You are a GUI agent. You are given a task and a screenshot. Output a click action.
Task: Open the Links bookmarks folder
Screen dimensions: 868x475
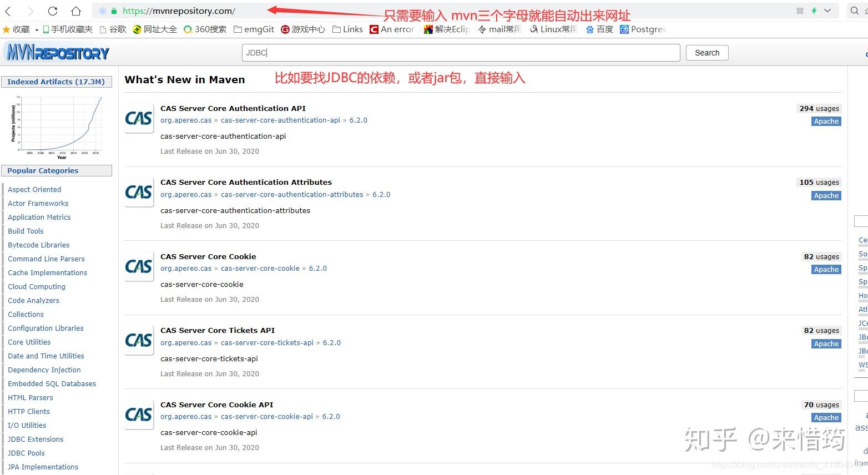[347, 29]
